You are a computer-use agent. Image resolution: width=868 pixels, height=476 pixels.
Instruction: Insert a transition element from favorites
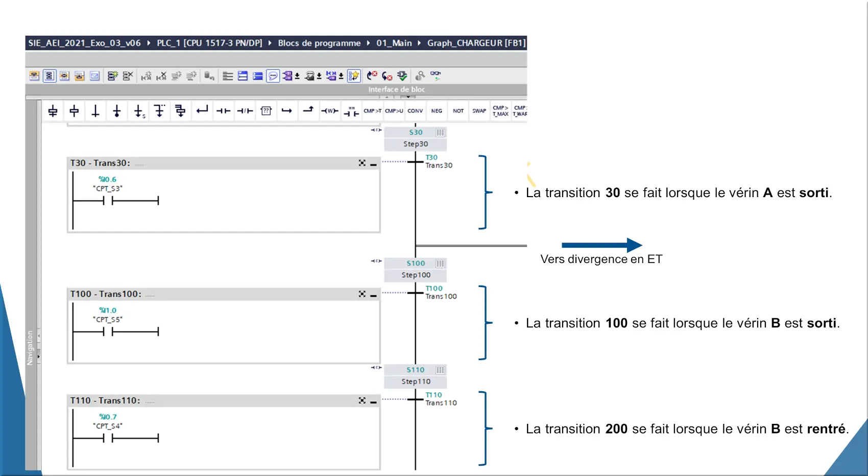[95, 111]
